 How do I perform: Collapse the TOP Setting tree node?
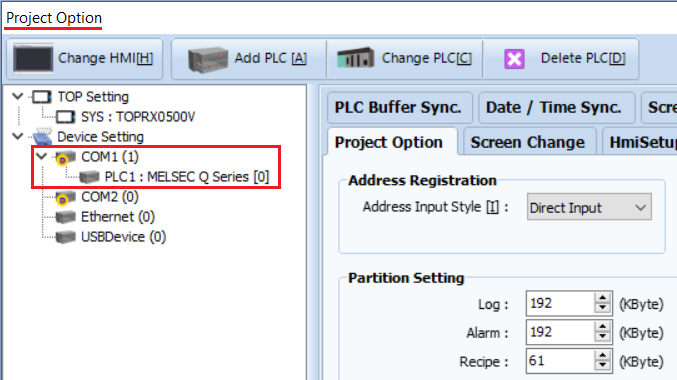[18, 96]
